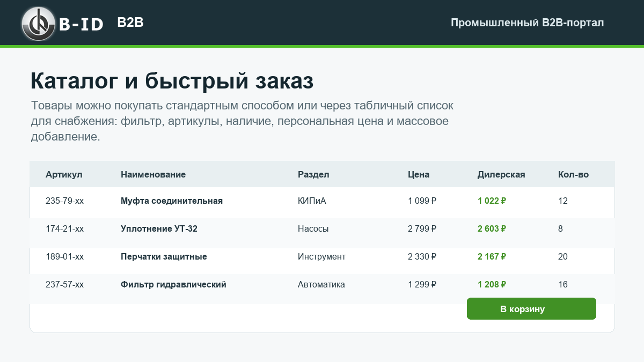644x362 pixels.
Task: Select article 189-01-xx
Action: point(64,257)
